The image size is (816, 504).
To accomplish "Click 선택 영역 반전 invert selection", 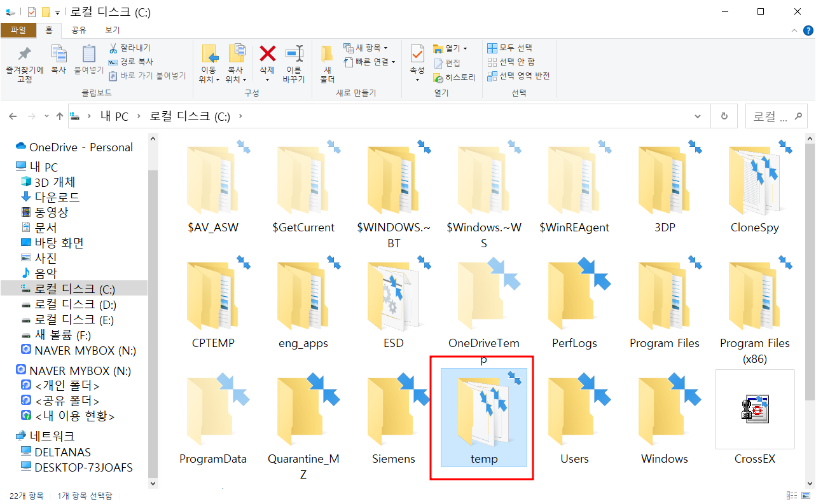I will 518,76.
